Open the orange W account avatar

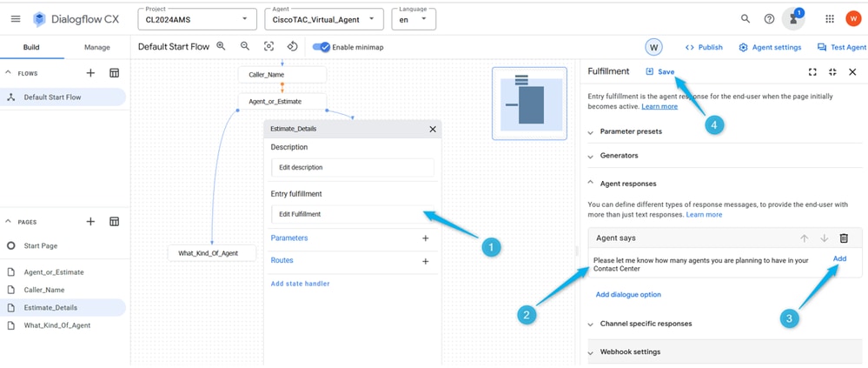(853, 18)
